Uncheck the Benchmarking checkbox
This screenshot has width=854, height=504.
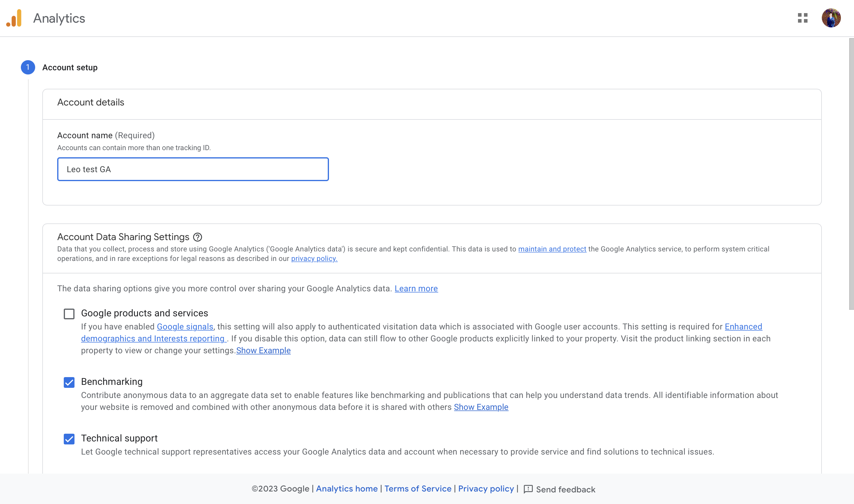69,382
